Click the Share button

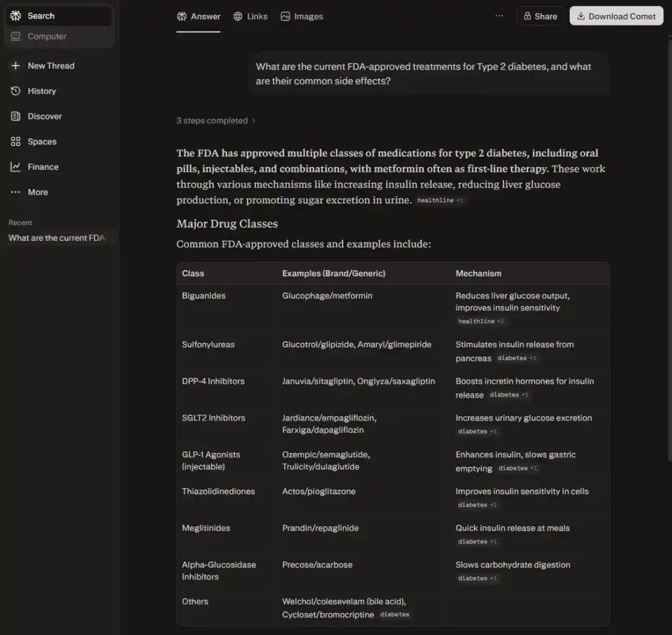coord(540,16)
